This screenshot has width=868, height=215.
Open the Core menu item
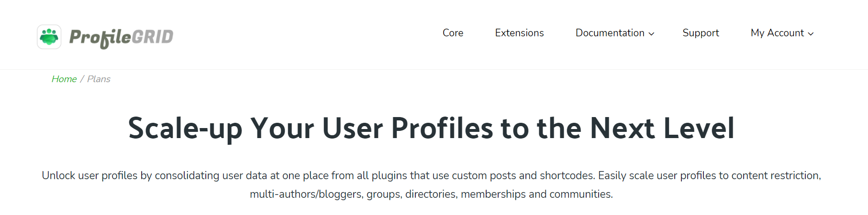coord(453,33)
